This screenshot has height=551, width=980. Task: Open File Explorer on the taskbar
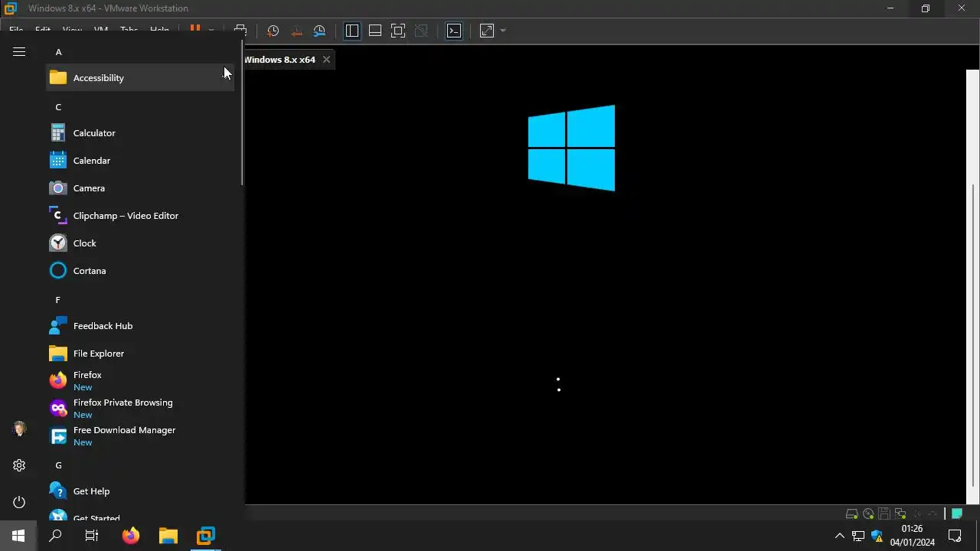pos(168,536)
